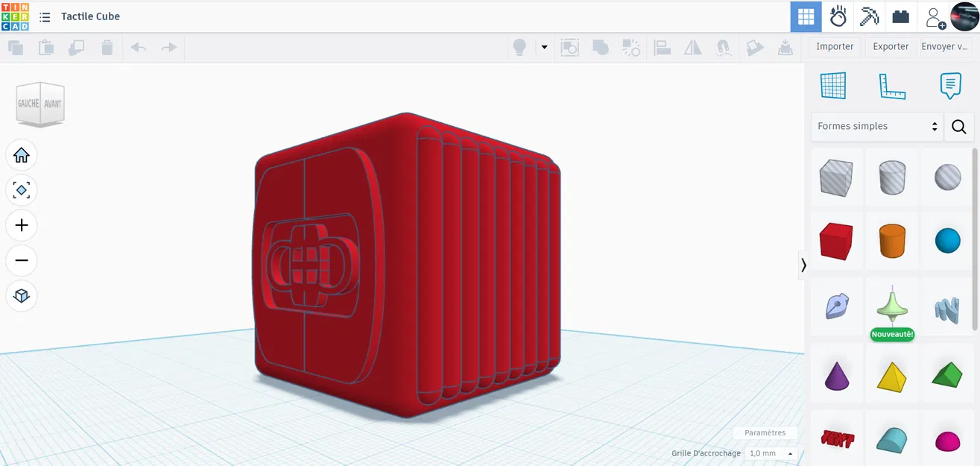
Task: Click the ruler tool in the shapes panel
Action: [891, 85]
